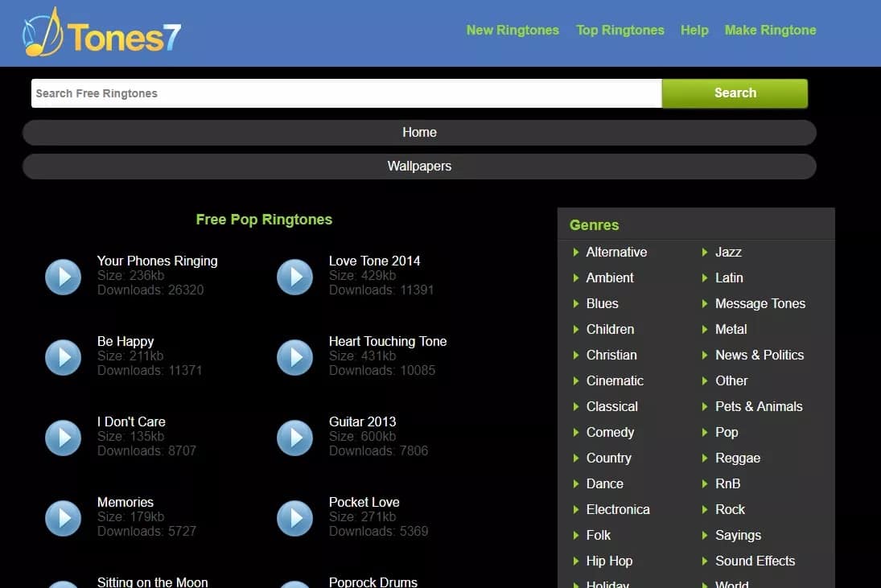Click the arrow beside Alternative genre

(x=576, y=253)
